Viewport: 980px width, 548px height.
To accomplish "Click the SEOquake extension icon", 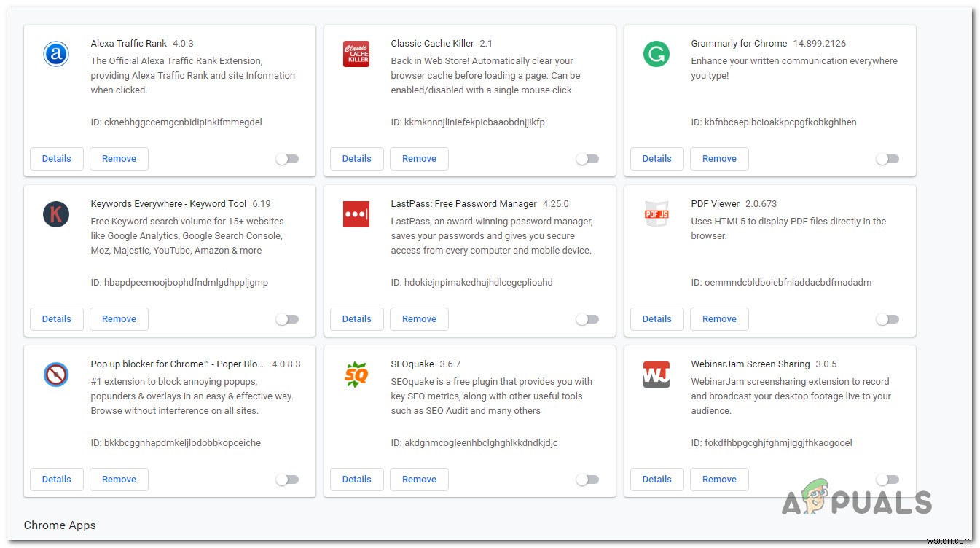I will point(356,375).
